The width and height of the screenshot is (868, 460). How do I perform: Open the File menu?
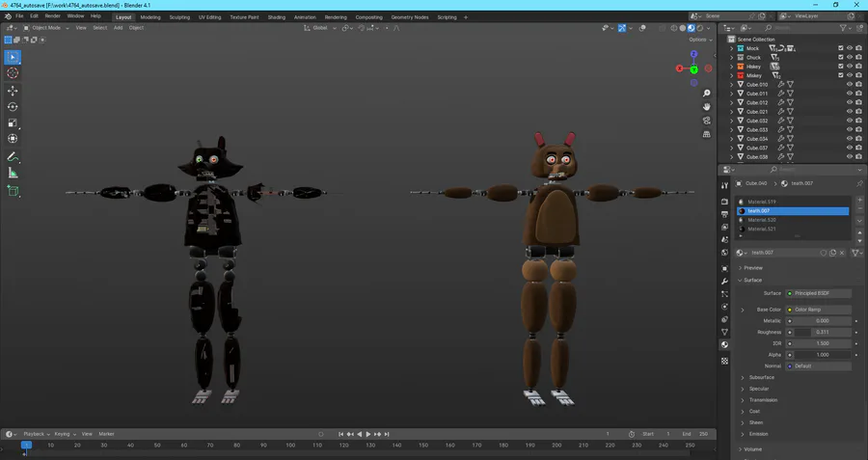click(19, 16)
